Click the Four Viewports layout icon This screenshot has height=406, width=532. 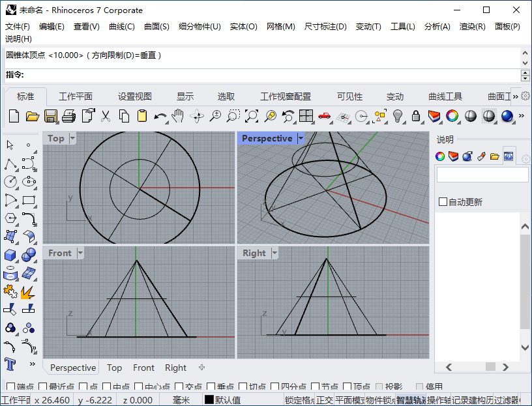306,116
